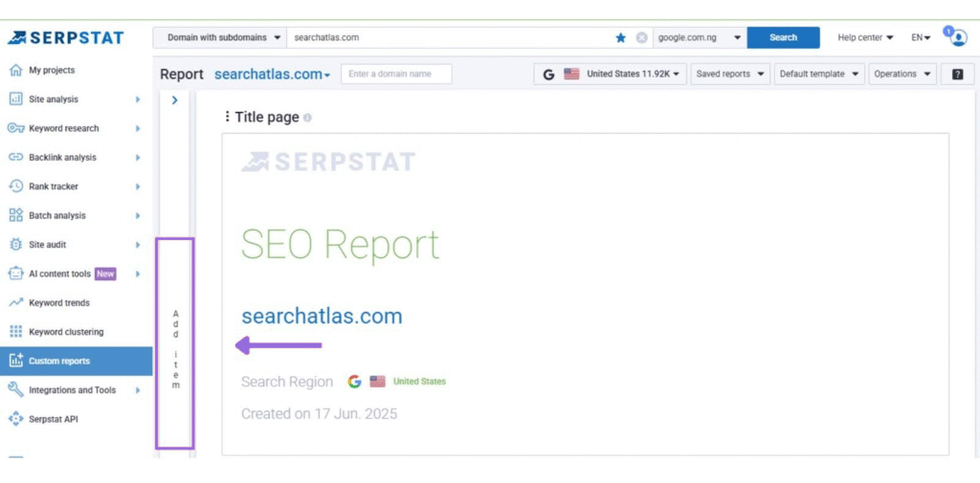Open the searchatlas.com report domain dropdown
This screenshot has height=483, width=980.
[272, 74]
